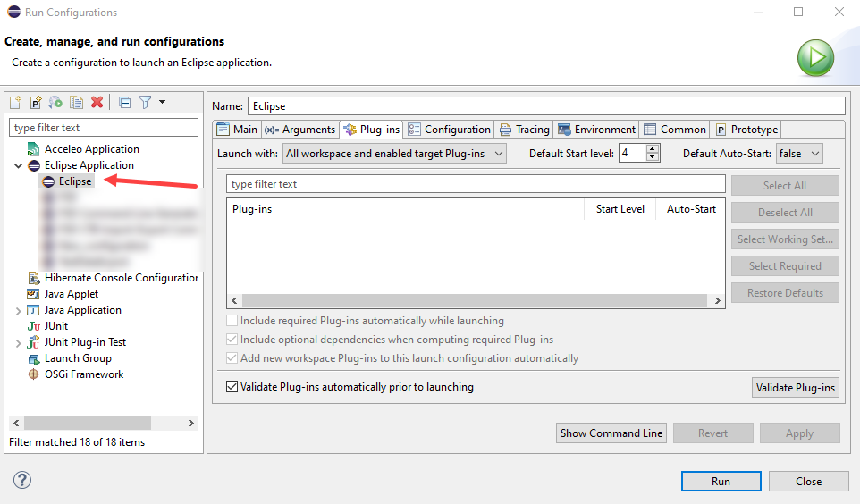Collapse all tree items icon
860x504 pixels.
pos(125,102)
